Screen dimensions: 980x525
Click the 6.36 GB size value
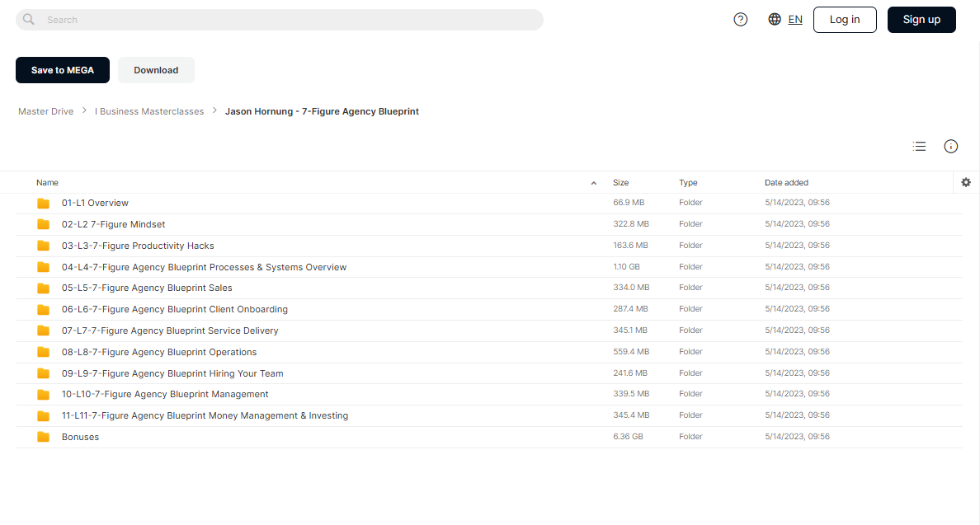pos(628,436)
